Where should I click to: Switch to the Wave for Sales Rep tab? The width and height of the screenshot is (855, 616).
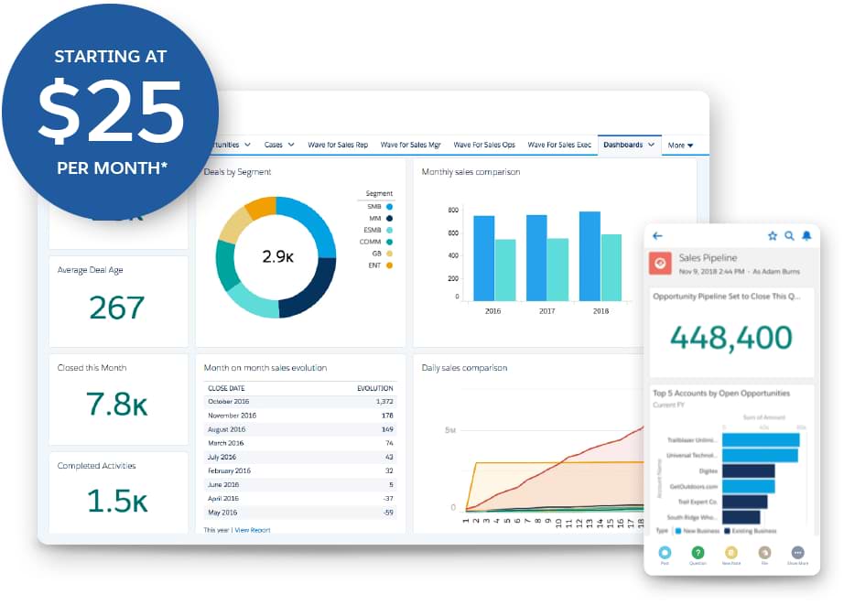tap(338, 145)
